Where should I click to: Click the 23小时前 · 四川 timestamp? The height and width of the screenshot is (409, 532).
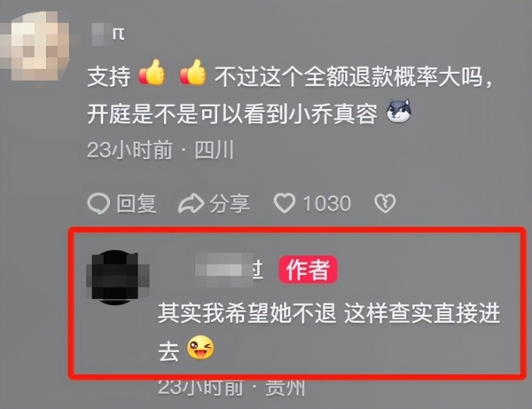(x=160, y=150)
